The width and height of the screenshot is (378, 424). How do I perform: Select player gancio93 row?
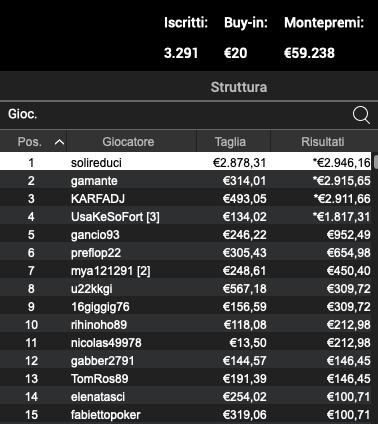click(186, 235)
